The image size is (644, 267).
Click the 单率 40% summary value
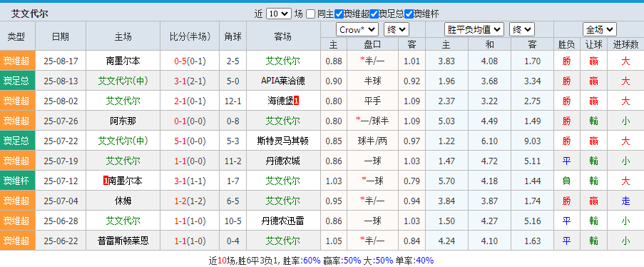click(425, 261)
